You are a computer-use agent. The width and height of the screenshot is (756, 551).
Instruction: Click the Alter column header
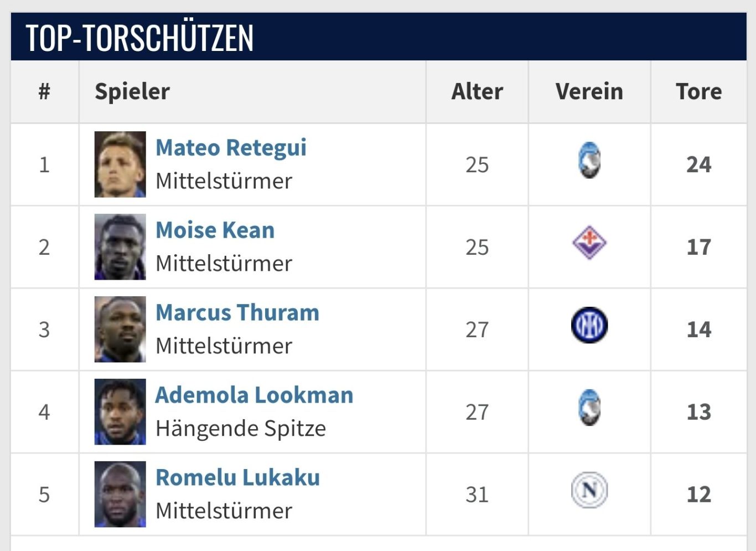tap(477, 92)
